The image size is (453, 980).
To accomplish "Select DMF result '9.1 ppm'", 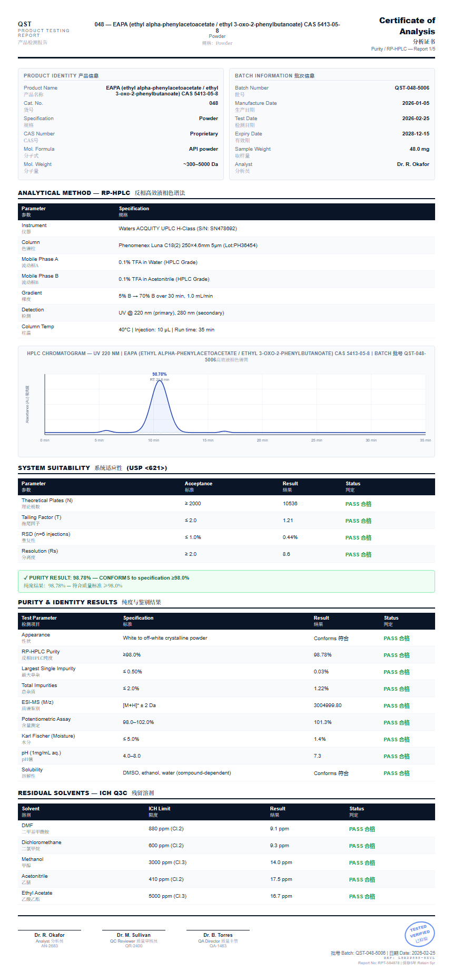I will click(280, 829).
